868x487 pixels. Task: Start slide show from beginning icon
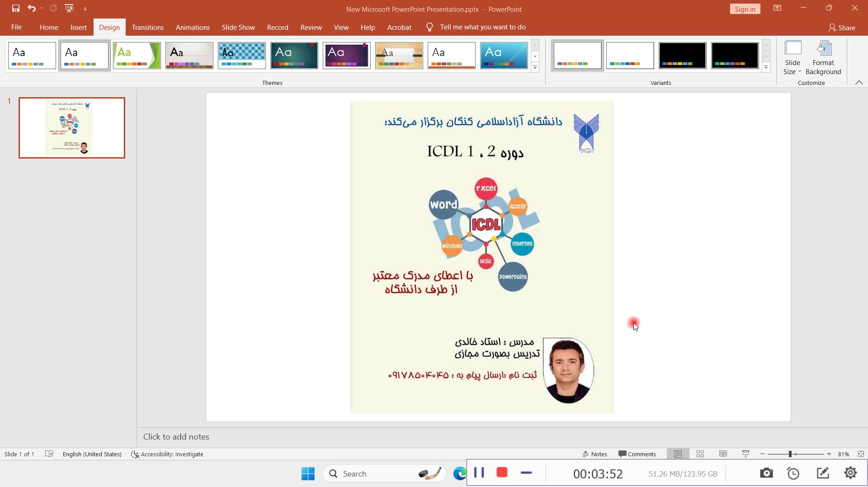point(69,8)
